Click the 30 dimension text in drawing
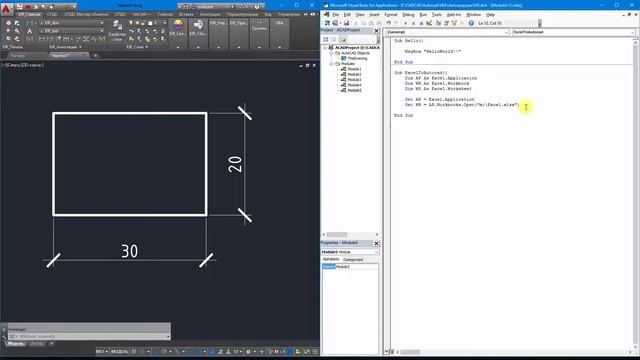The height and width of the screenshot is (360, 640). (x=129, y=251)
